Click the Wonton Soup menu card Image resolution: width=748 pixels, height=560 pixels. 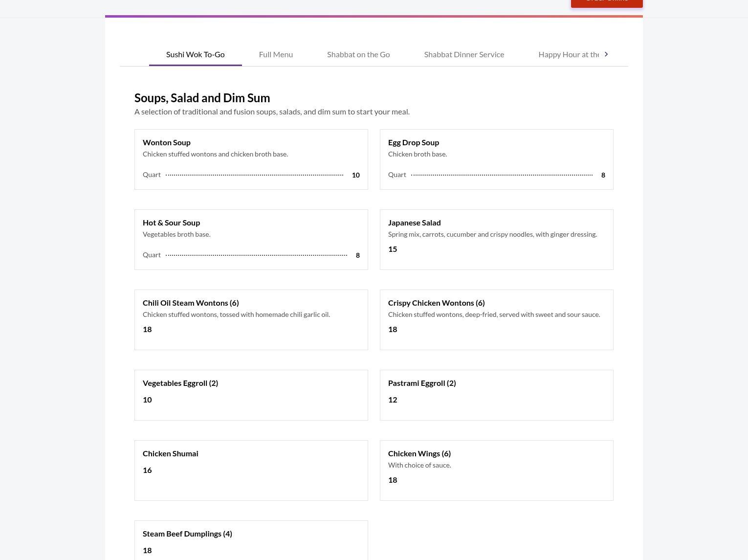coord(251,159)
